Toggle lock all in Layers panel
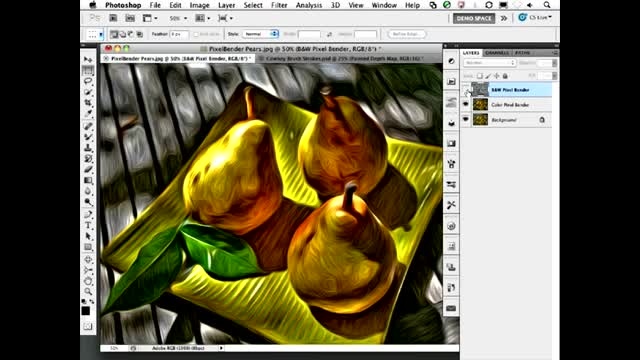 tap(505, 76)
